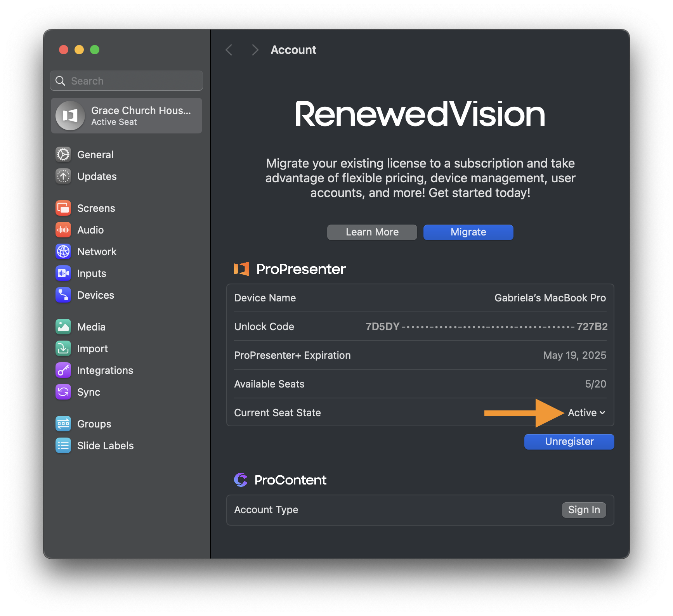The width and height of the screenshot is (673, 616).
Task: Click the Screens icon in sidebar
Action: click(63, 208)
